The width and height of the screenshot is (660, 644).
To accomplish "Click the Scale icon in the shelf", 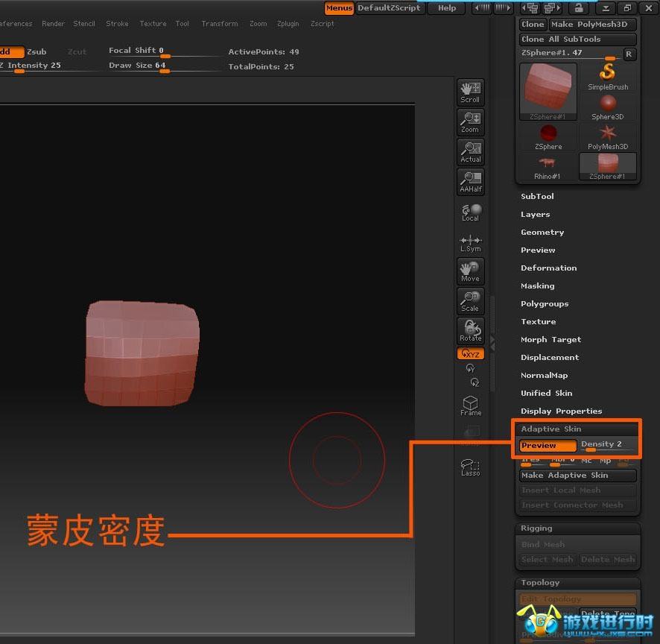I will pos(470,302).
